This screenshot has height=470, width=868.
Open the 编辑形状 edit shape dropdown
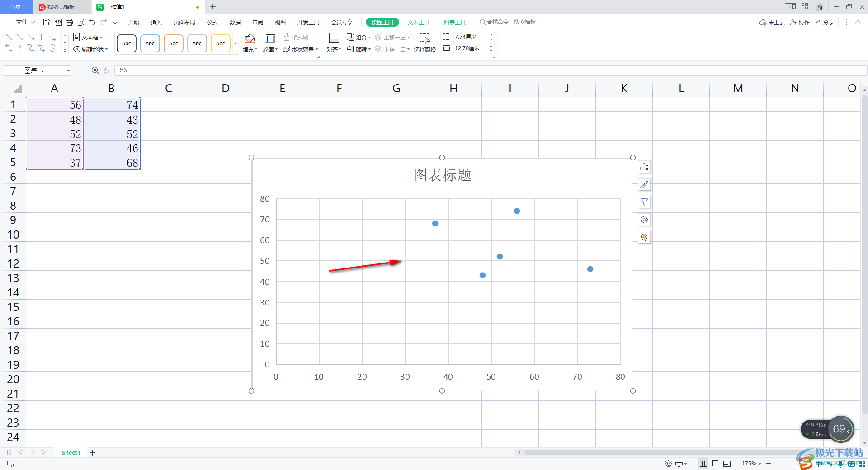click(x=90, y=49)
